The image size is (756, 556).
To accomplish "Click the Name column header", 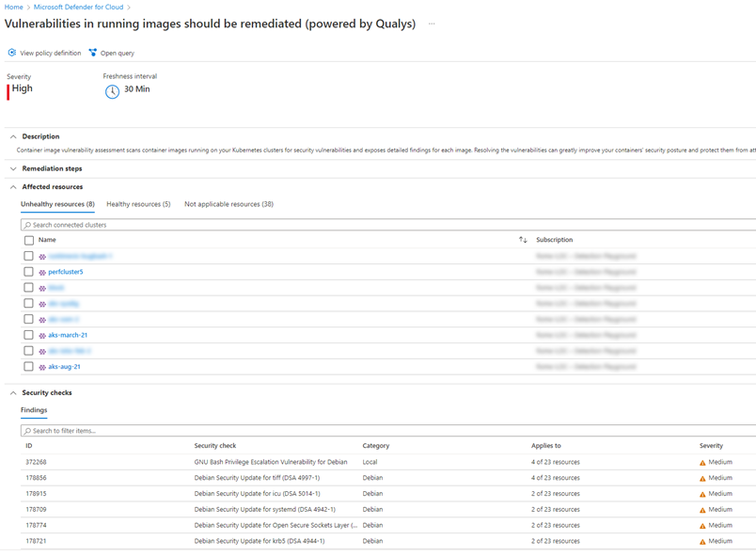I will 47,240.
